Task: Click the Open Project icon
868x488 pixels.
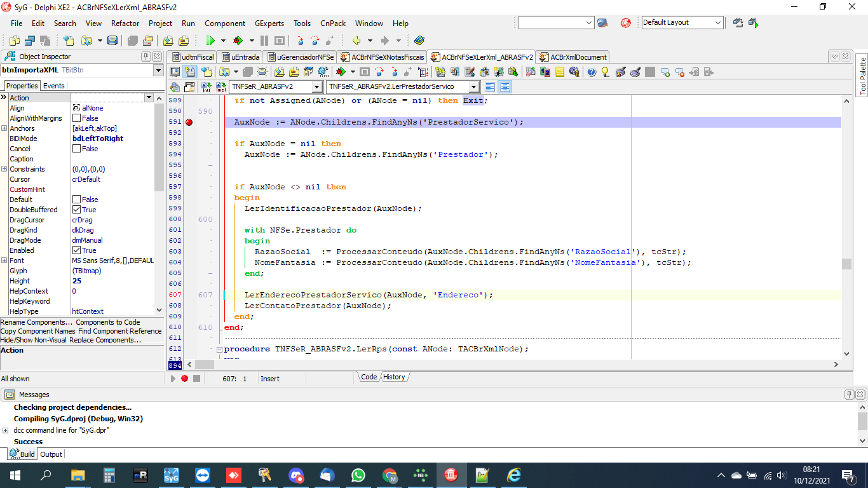Action: (x=85, y=41)
